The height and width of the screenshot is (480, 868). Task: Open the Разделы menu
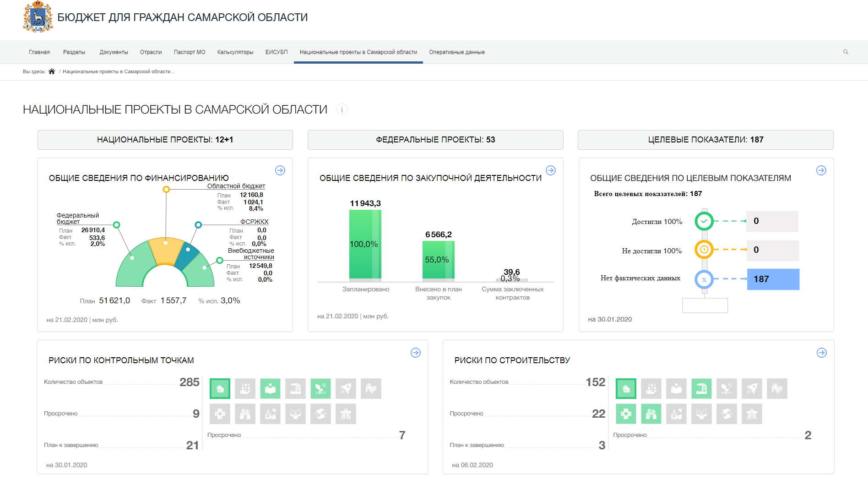coord(74,52)
